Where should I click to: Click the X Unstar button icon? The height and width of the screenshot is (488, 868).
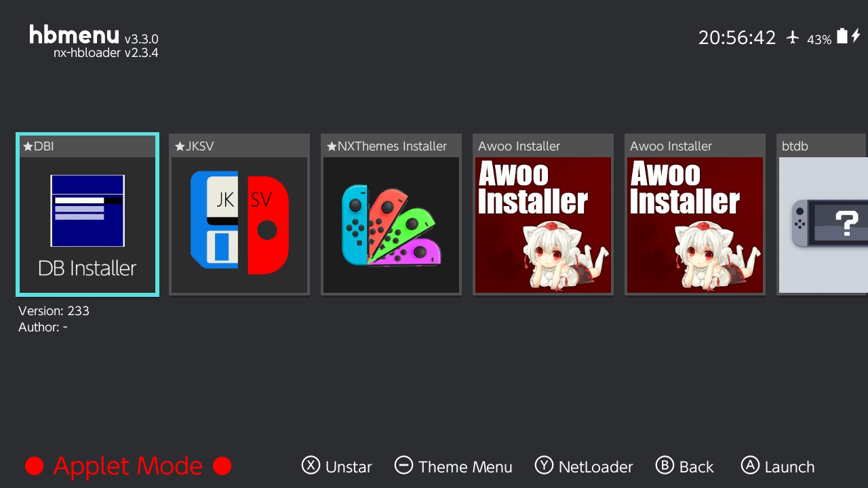tap(311, 465)
